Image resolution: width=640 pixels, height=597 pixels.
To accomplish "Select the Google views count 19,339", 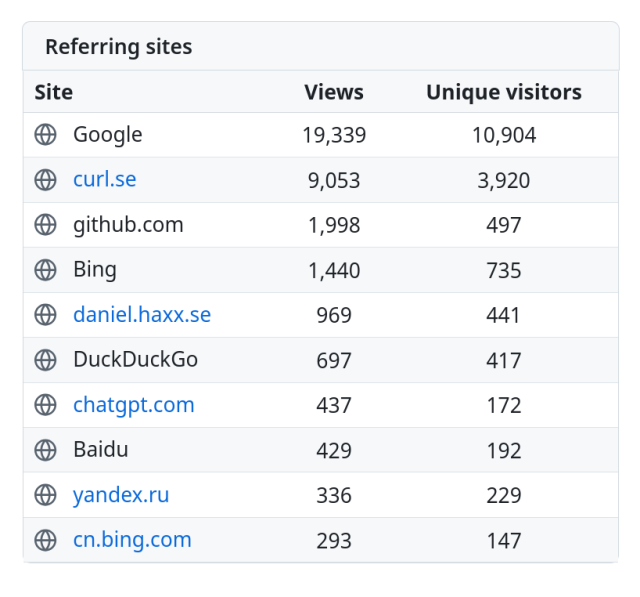I will (334, 135).
